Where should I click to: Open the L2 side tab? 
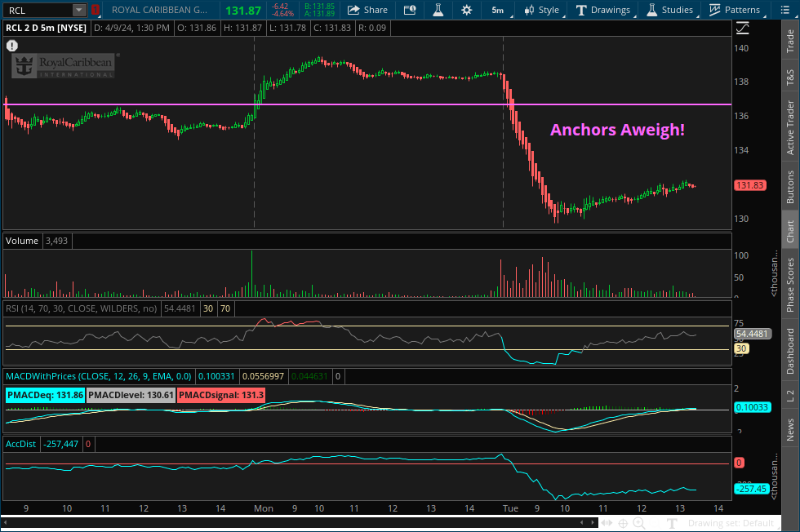coord(790,394)
